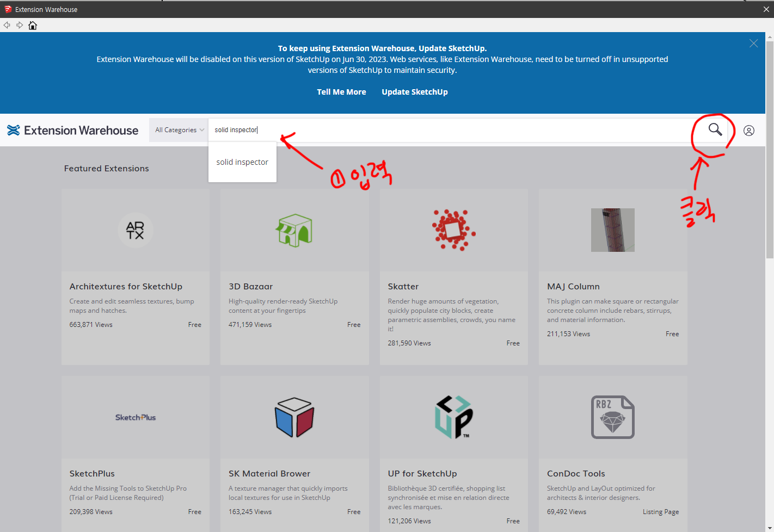This screenshot has width=774, height=532.
Task: Click '211,153 Views' on MAJ Column card
Action: [568, 334]
